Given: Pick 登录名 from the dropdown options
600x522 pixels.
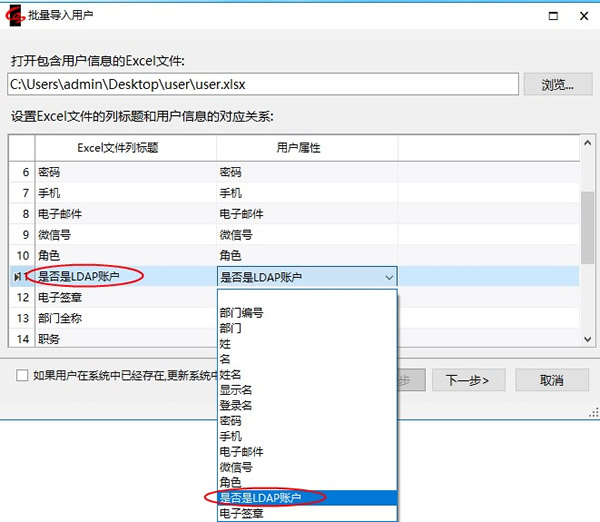Looking at the screenshot, I should [x=236, y=405].
